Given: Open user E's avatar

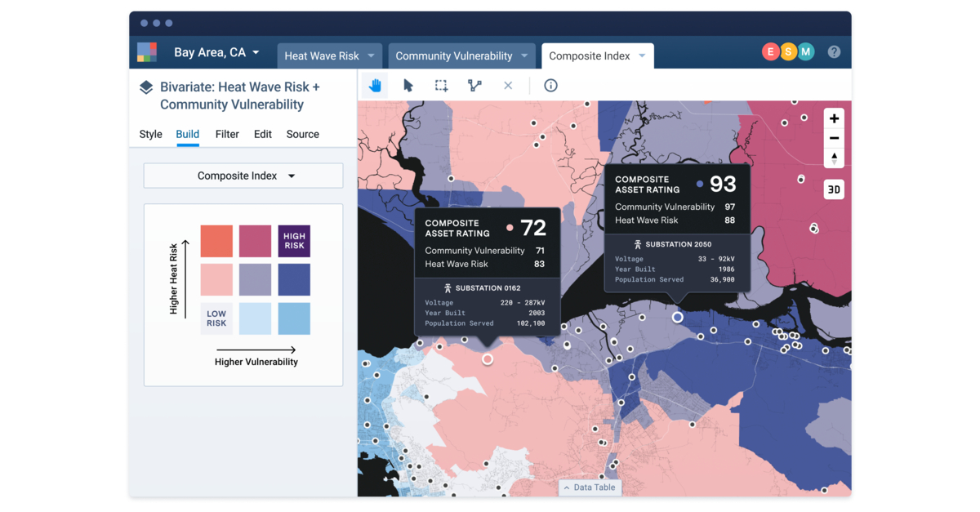Looking at the screenshot, I should pos(771,51).
